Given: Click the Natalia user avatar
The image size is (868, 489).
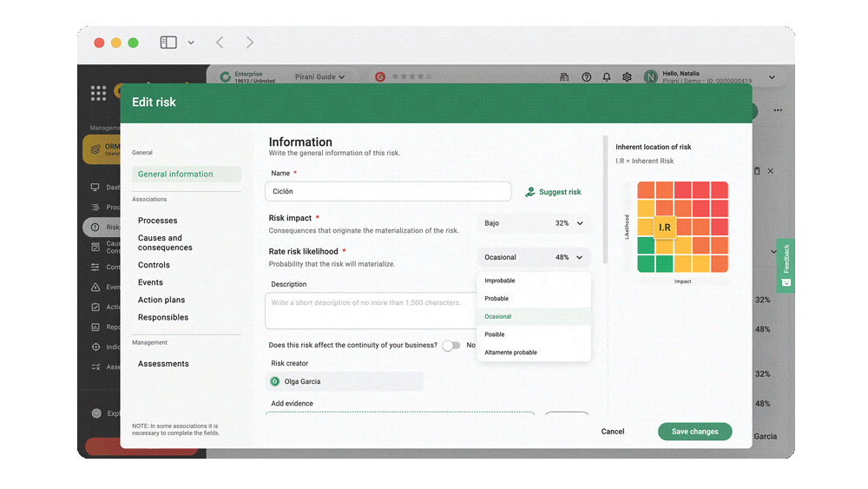Looking at the screenshot, I should pos(650,77).
